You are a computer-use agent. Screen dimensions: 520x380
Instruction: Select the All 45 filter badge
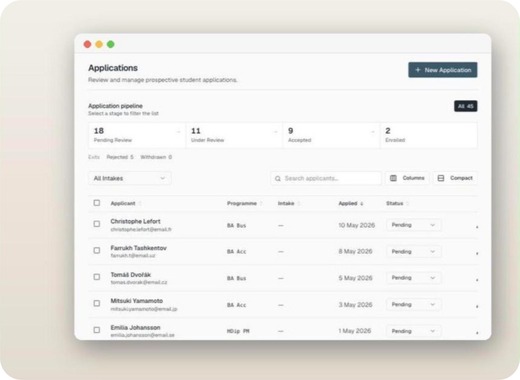465,106
